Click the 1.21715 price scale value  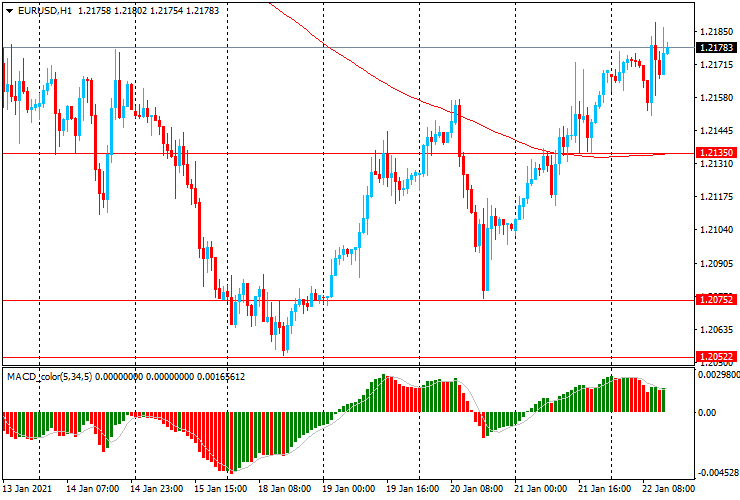click(716, 65)
